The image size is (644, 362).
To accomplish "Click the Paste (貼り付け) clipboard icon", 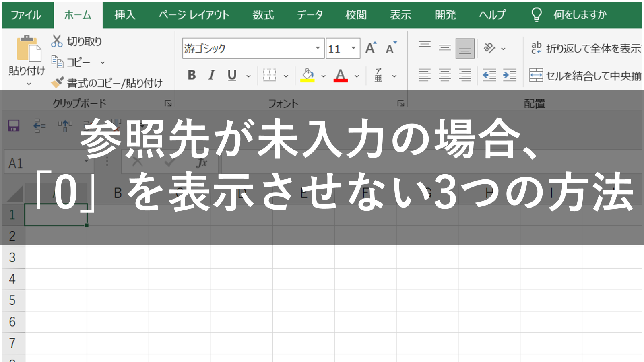I will coord(29,48).
